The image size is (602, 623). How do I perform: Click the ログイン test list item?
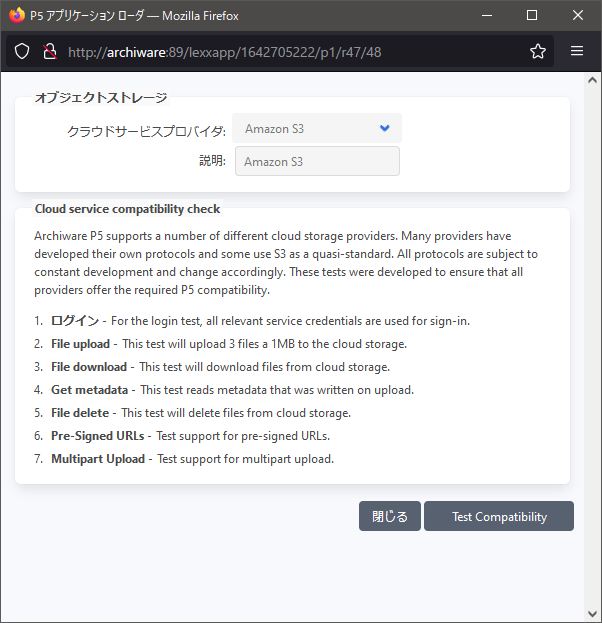tap(75, 321)
